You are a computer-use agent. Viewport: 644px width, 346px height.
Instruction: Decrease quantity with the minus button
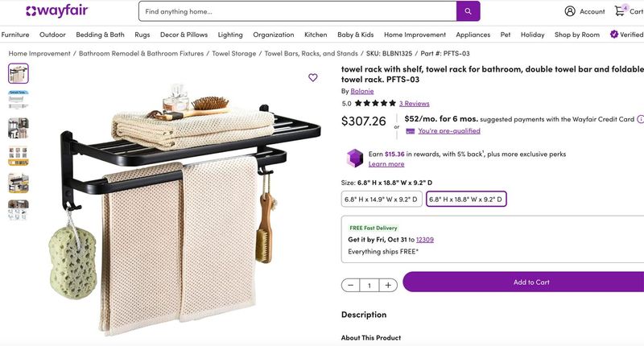[x=351, y=285]
